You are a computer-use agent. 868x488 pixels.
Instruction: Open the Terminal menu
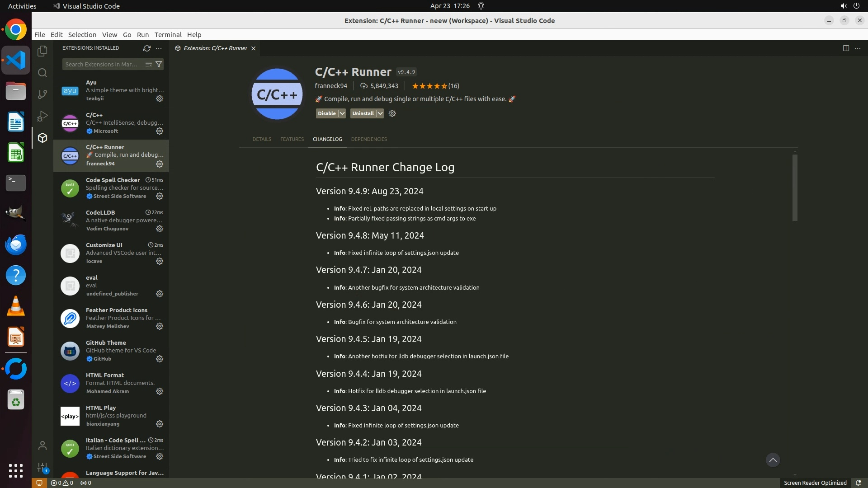coord(168,35)
